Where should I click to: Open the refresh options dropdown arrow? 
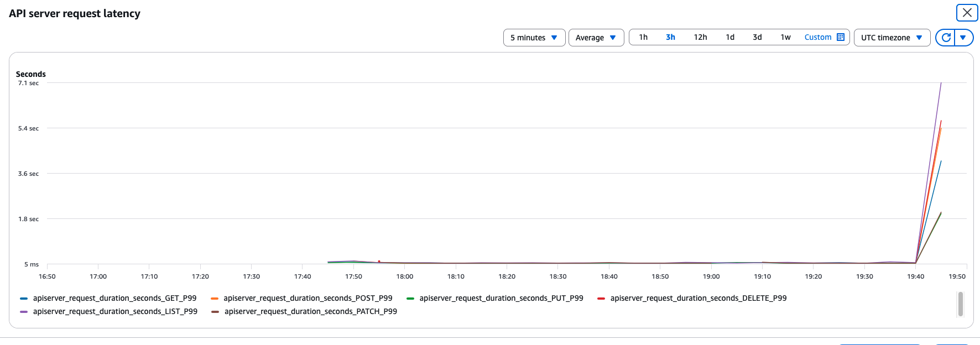point(963,38)
